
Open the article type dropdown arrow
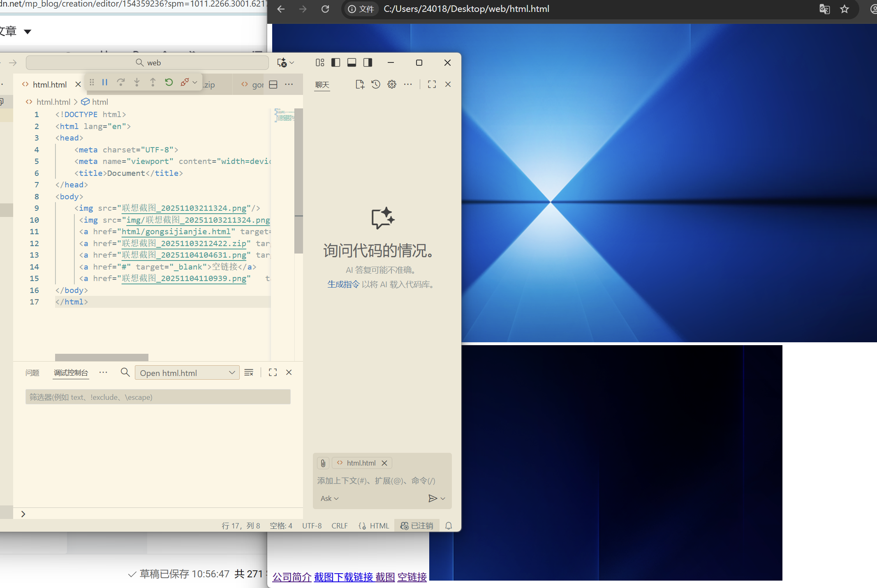tap(28, 32)
